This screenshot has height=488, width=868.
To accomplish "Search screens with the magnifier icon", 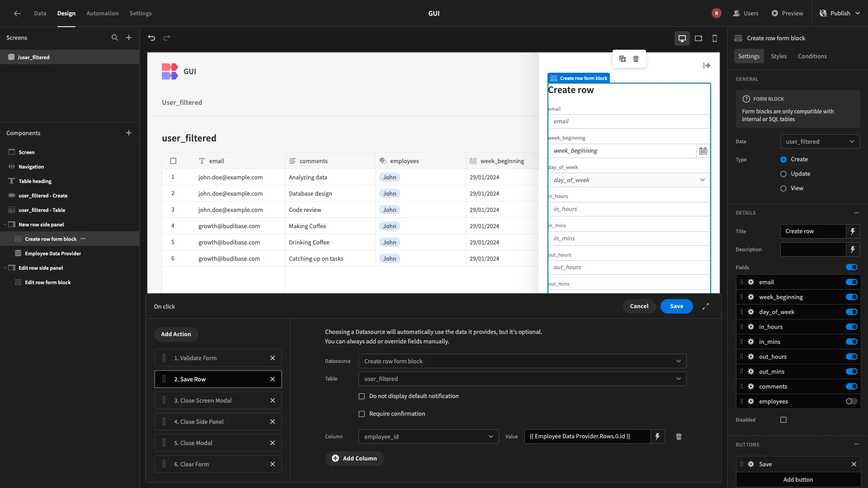I will 115,38.
